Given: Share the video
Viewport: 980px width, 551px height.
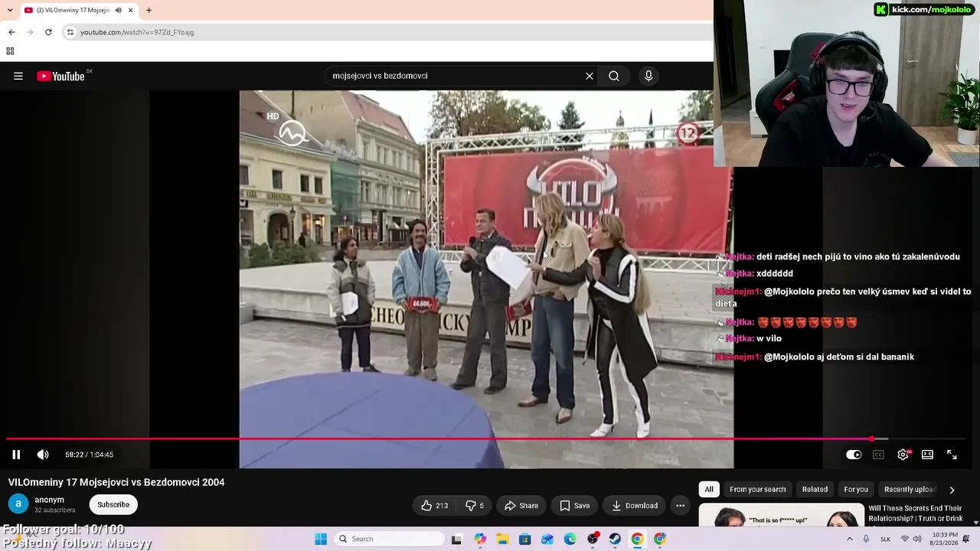Looking at the screenshot, I should pyautogui.click(x=521, y=505).
